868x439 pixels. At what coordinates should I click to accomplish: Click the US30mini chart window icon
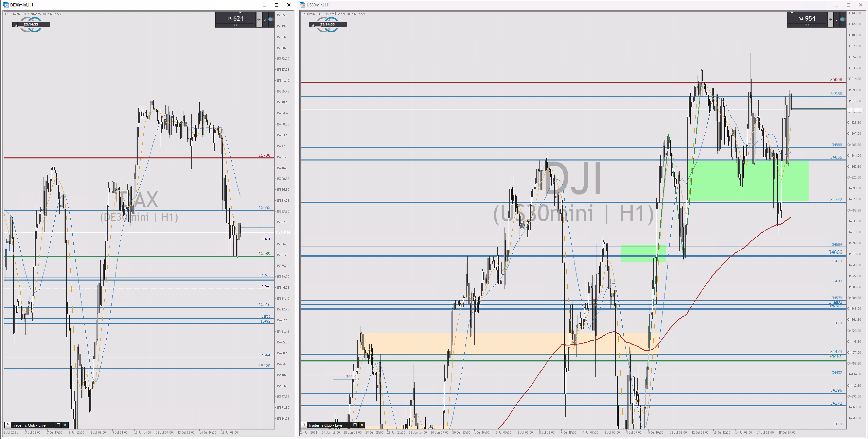point(303,5)
